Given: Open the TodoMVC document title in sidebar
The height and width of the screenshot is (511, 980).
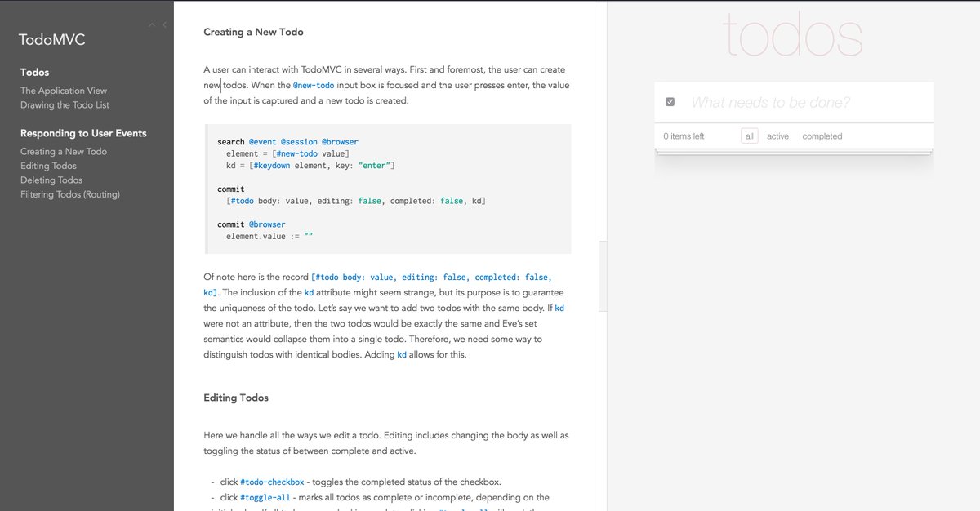Looking at the screenshot, I should [52, 39].
